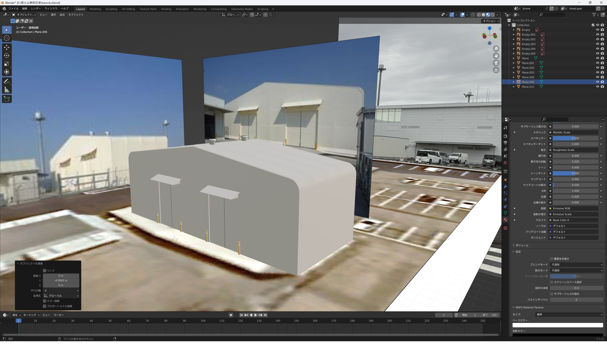Viewport: 607px width, 364px height.
Task: Expand Plane.004 in the outliner tree
Action: point(514,77)
